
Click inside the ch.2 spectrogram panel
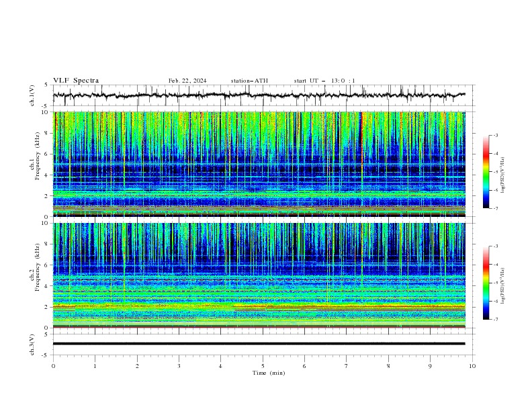(259, 275)
